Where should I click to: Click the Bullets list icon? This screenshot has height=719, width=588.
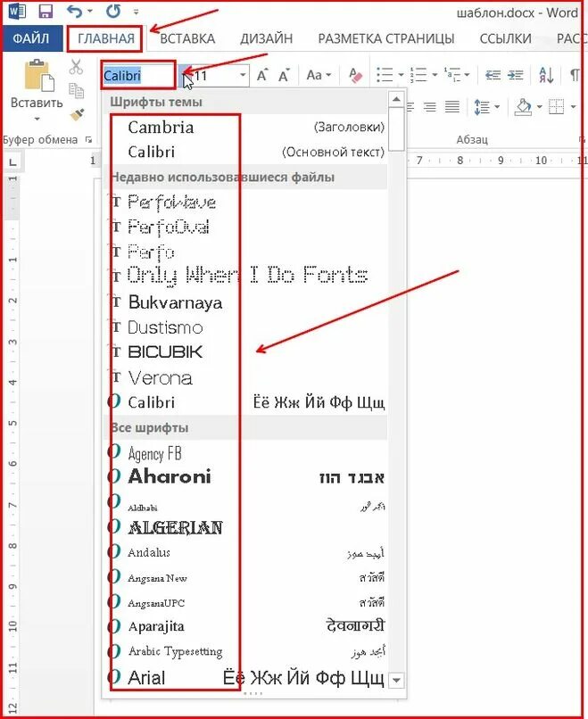(385, 75)
